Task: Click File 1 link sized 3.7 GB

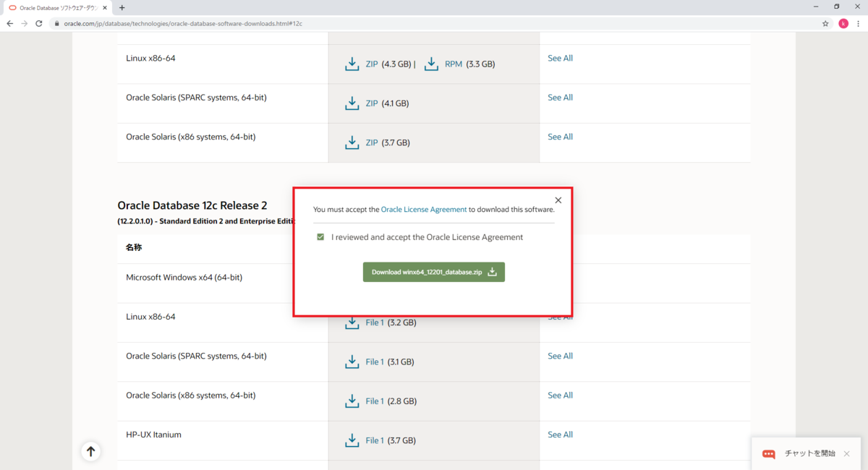Action: pyautogui.click(x=375, y=440)
